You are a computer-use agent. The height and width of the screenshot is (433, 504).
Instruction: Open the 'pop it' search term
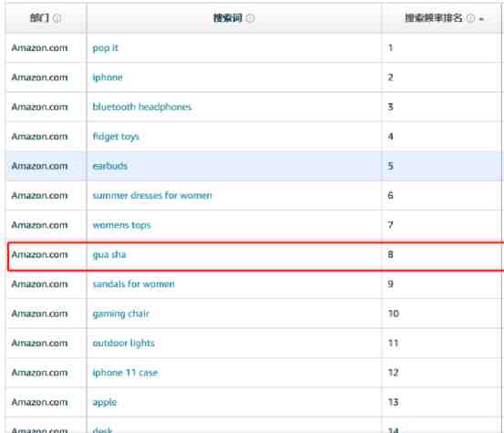106,48
